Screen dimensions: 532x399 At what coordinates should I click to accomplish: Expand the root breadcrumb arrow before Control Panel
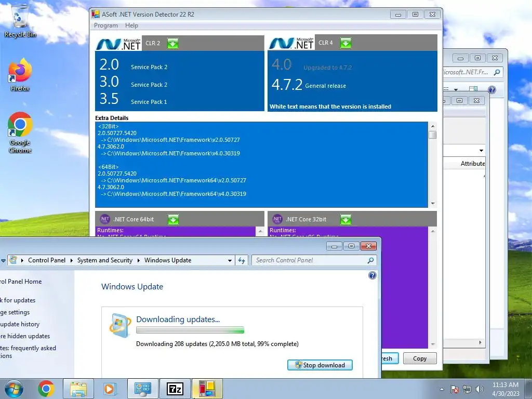22,260
